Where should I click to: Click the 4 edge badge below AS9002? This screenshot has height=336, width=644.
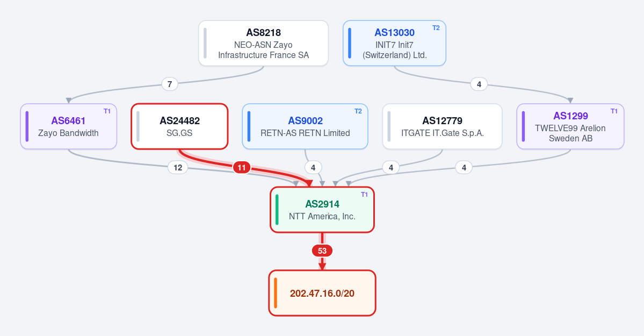coord(313,167)
